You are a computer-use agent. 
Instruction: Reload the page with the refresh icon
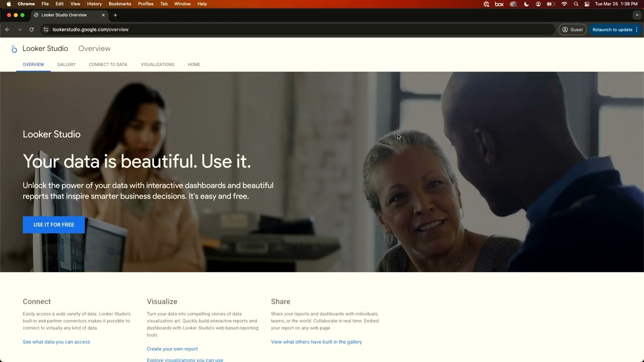point(32,30)
